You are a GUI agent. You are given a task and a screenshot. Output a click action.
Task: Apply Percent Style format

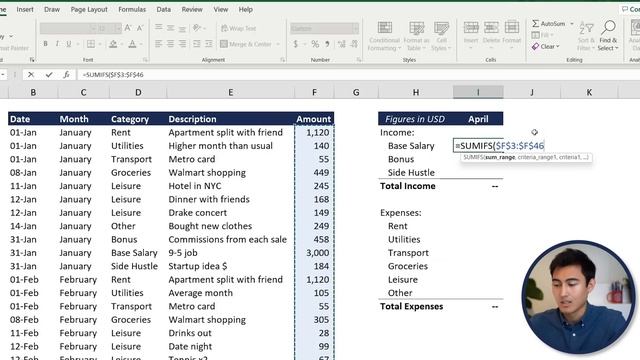315,44
